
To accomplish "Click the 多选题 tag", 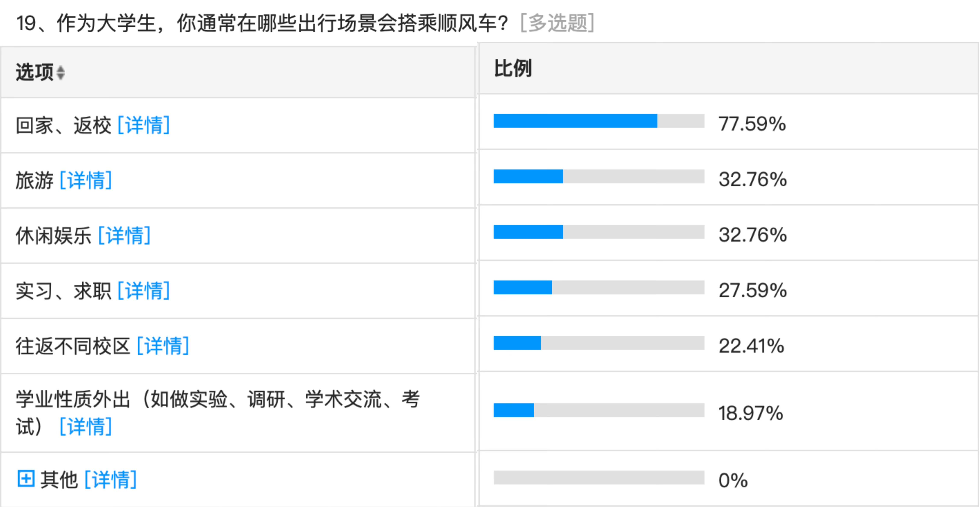I will pos(557,23).
